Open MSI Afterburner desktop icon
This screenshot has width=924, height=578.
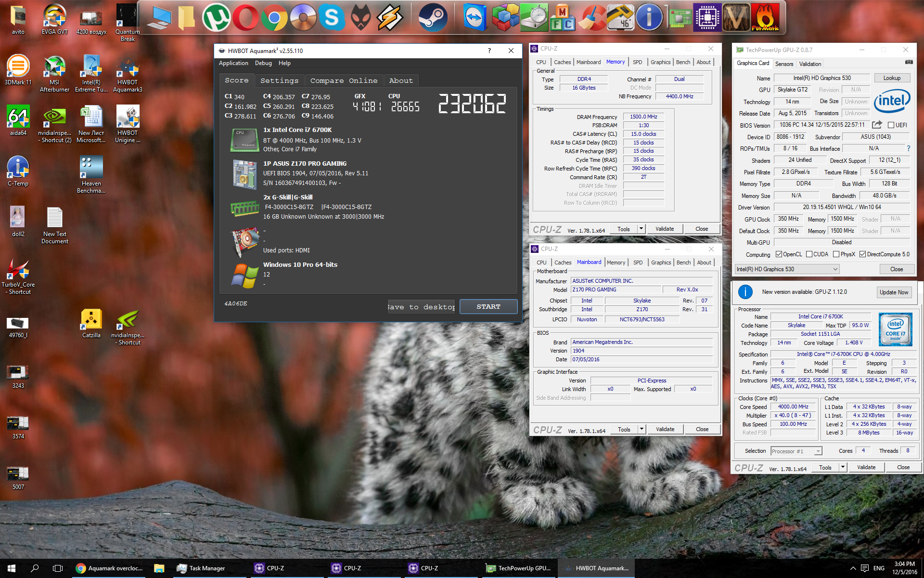(54, 73)
